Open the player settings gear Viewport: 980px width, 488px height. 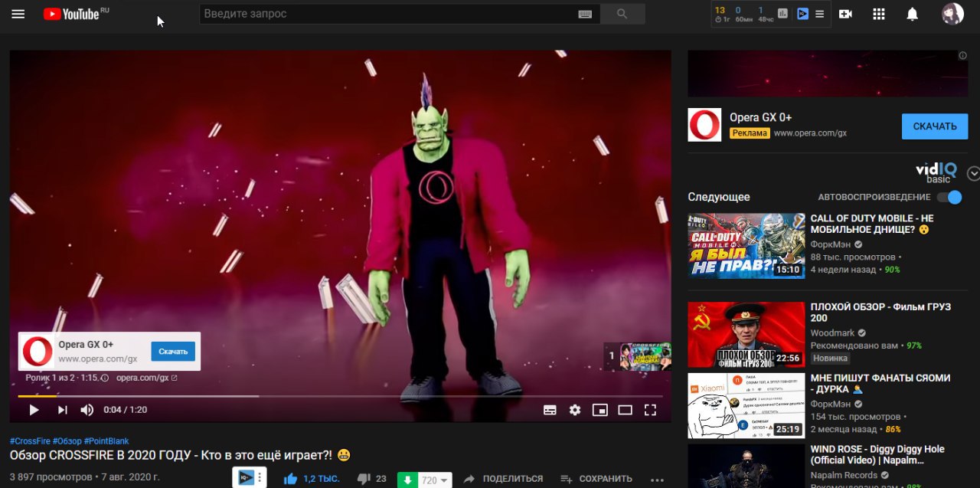(575, 410)
